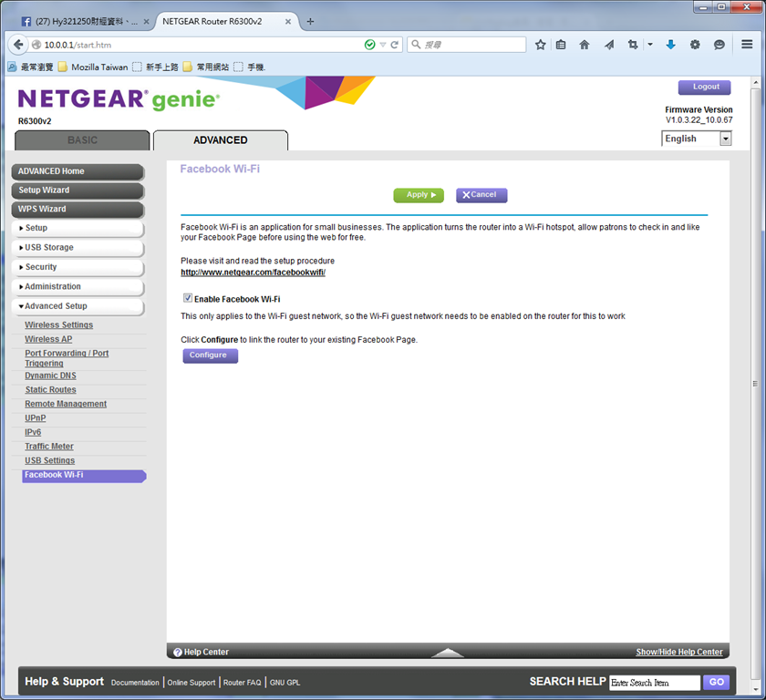The height and width of the screenshot is (700, 766).
Task: Open the netgear.com/facebookwifi link
Action: pyautogui.click(x=254, y=273)
